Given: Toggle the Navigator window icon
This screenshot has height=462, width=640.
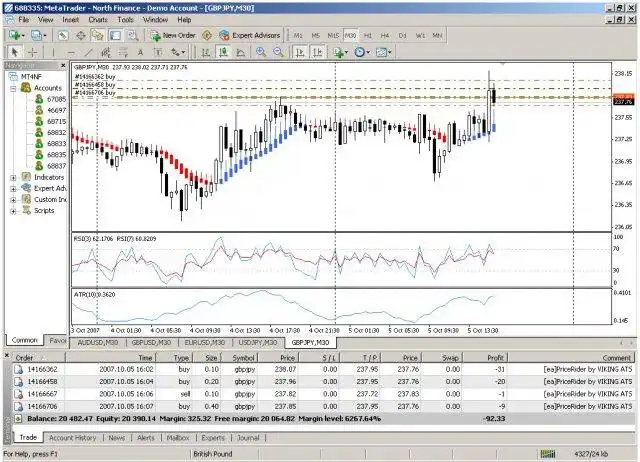Looking at the screenshot, I should [x=98, y=36].
